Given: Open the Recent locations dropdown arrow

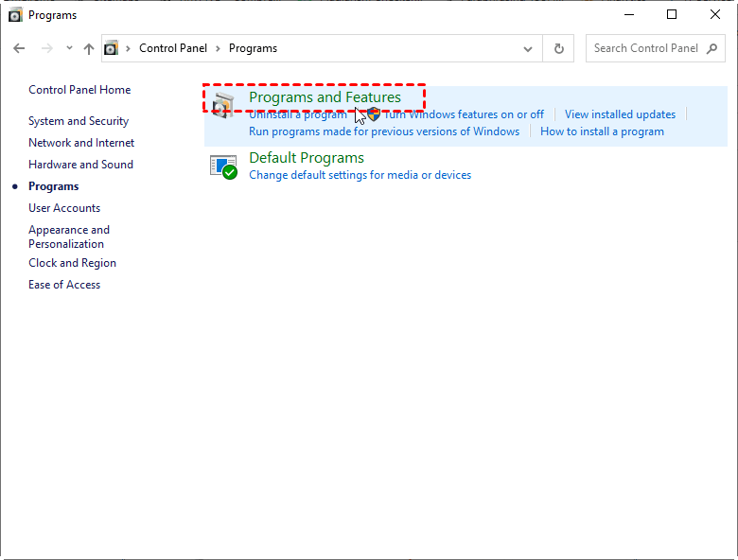Looking at the screenshot, I should click(x=69, y=48).
